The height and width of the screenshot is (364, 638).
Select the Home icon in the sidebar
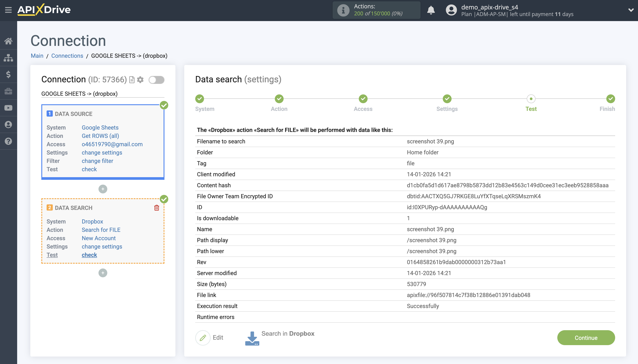[9, 41]
